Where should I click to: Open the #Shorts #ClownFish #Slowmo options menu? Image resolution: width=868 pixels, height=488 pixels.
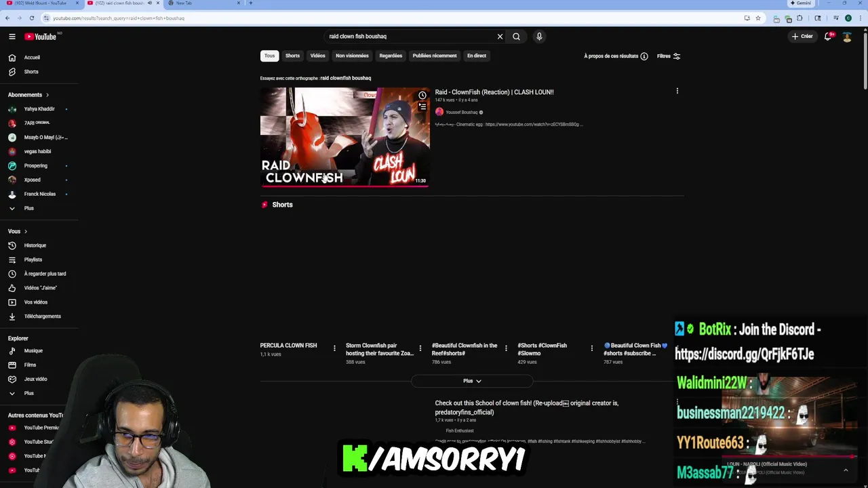591,348
